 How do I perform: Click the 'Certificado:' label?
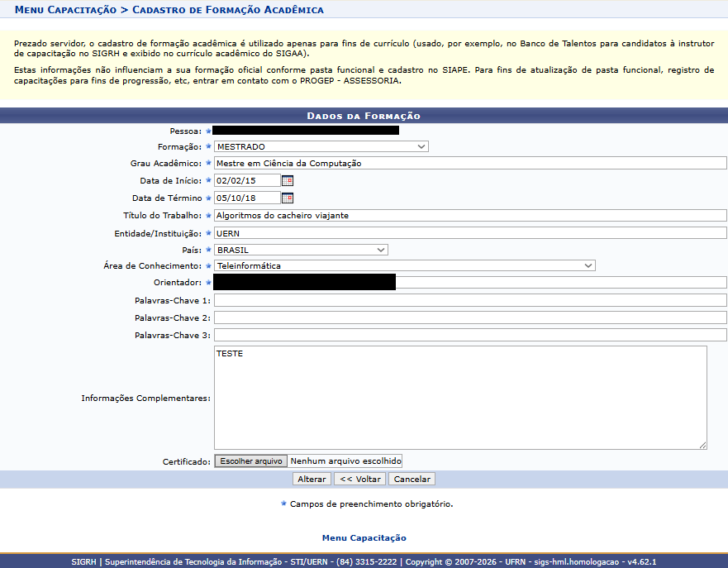click(186, 461)
